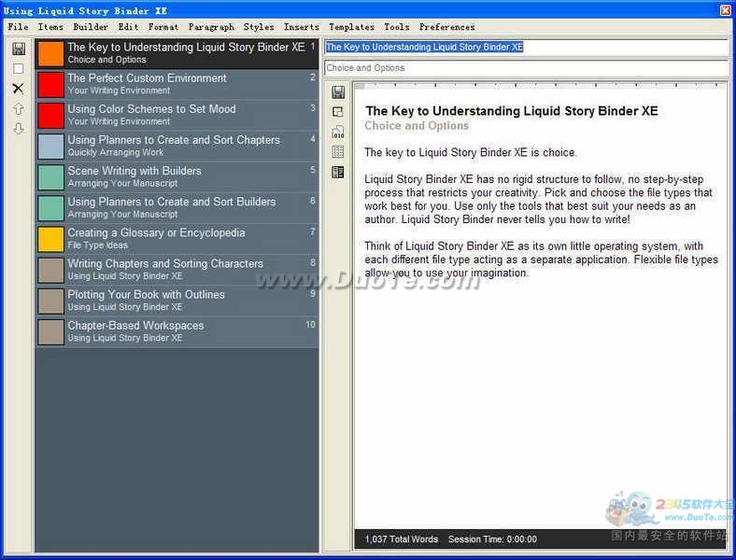The height and width of the screenshot is (560, 736).
Task: Delete item with the X icon
Action: point(19,88)
